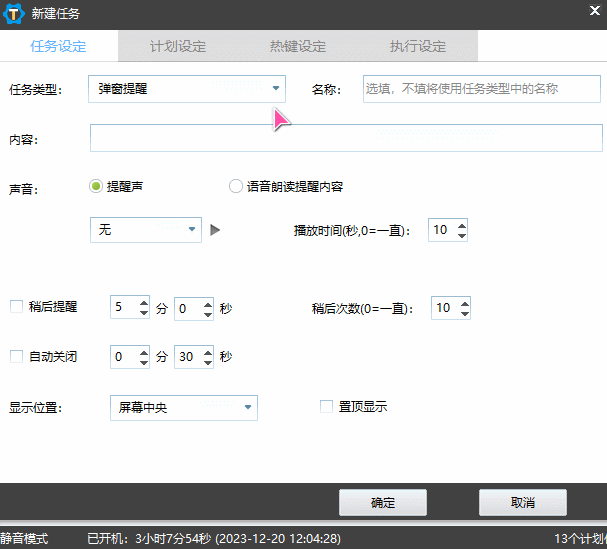Viewport: 607px width, 549px height.
Task: Open the 任务类型 dropdown showing 弹窗提醒
Action: point(186,89)
